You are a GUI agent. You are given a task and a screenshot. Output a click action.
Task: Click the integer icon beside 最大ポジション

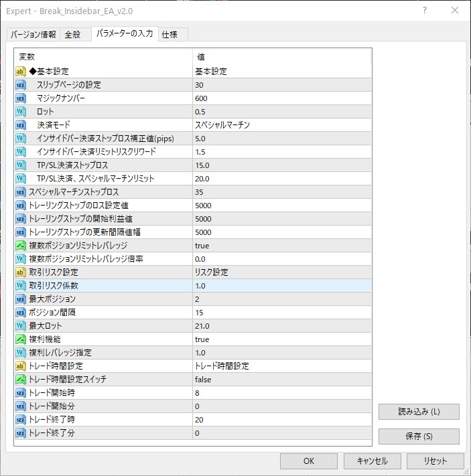pos(21,299)
